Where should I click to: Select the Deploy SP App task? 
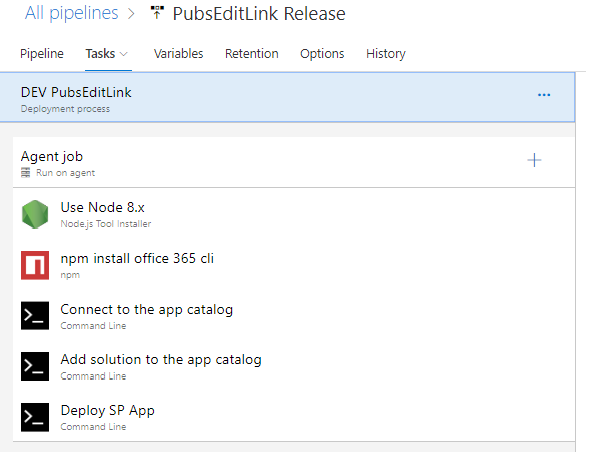pos(294,417)
